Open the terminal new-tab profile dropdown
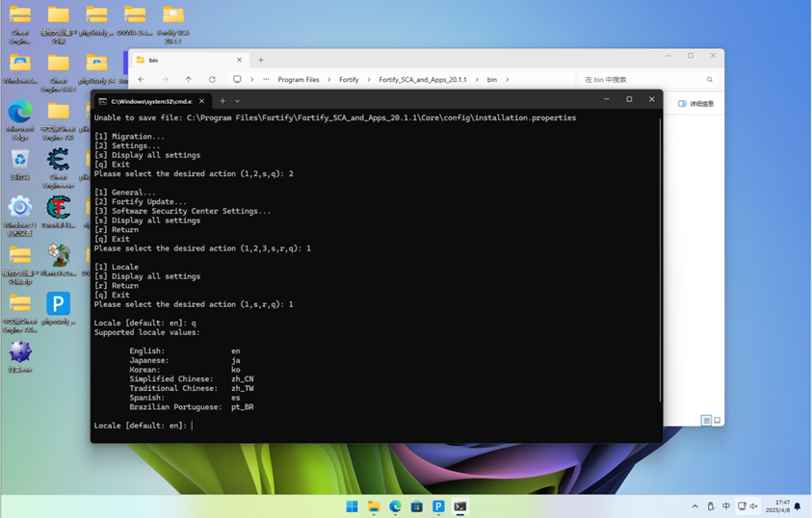Image resolution: width=812 pixels, height=518 pixels. point(237,101)
